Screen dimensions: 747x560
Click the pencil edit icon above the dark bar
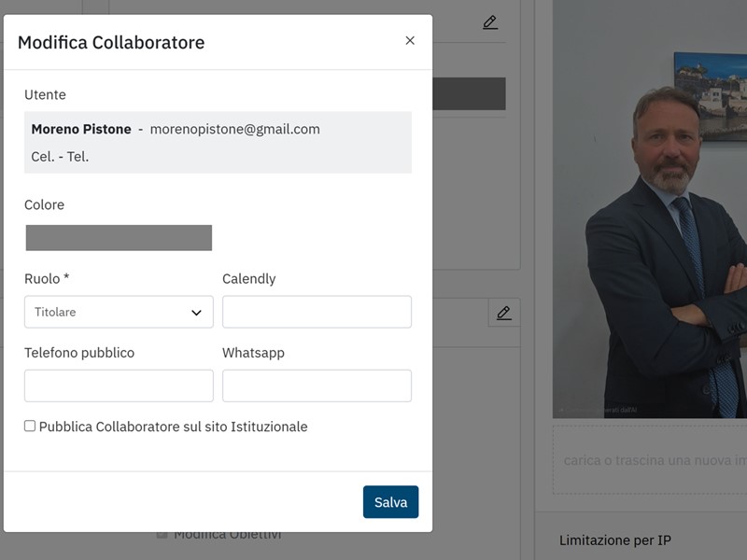point(490,22)
